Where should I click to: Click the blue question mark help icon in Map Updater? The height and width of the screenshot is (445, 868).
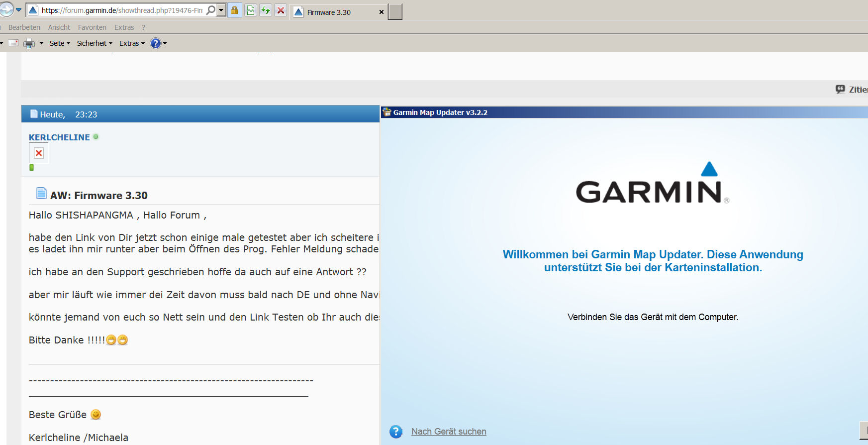point(396,432)
